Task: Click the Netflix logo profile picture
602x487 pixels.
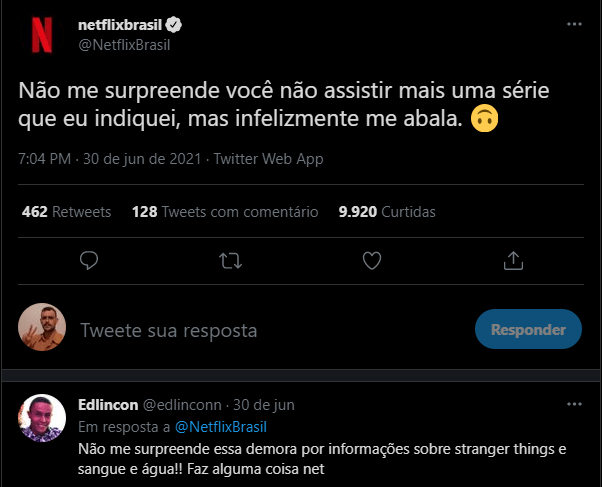Action: click(43, 33)
